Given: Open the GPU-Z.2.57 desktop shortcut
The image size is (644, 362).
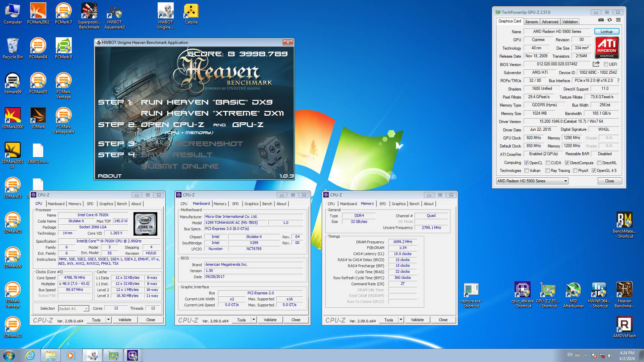Looking at the screenshot, I should pyautogui.click(x=548, y=295).
